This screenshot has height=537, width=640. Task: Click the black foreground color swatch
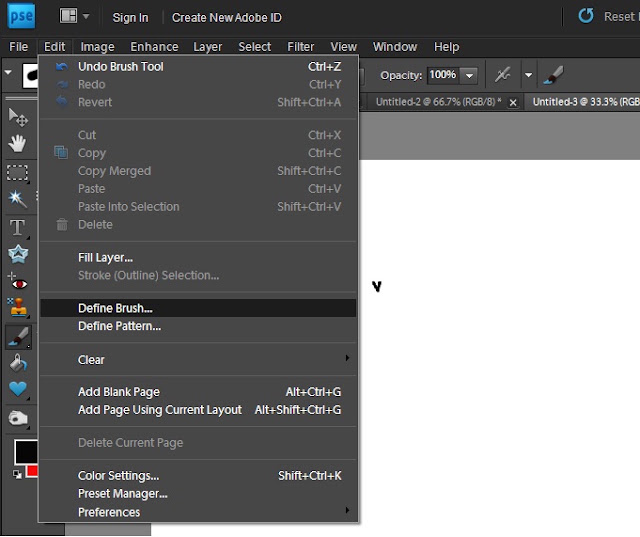click(25, 452)
